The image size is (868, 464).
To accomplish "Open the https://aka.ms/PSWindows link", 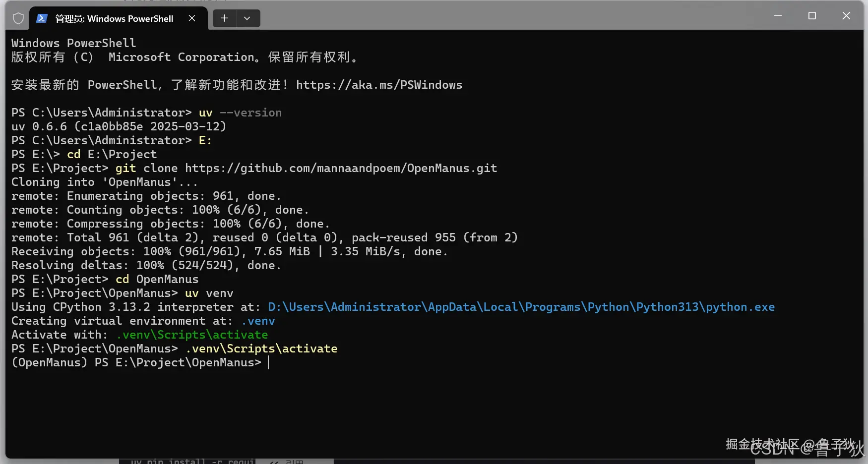I will (x=379, y=85).
